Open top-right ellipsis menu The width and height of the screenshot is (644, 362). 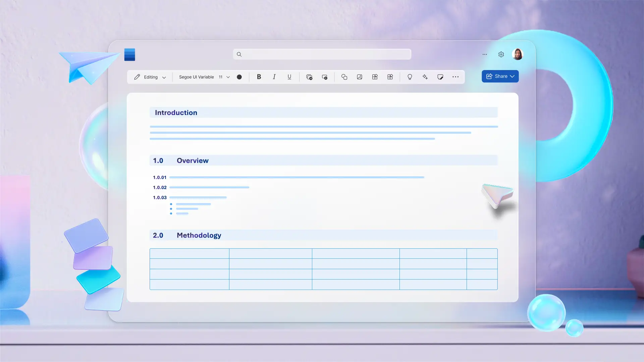click(484, 54)
